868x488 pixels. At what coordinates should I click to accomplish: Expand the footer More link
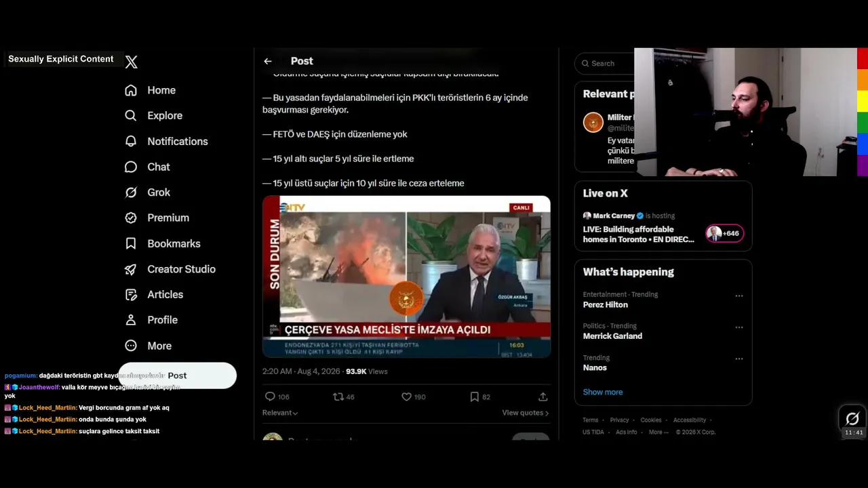click(658, 432)
